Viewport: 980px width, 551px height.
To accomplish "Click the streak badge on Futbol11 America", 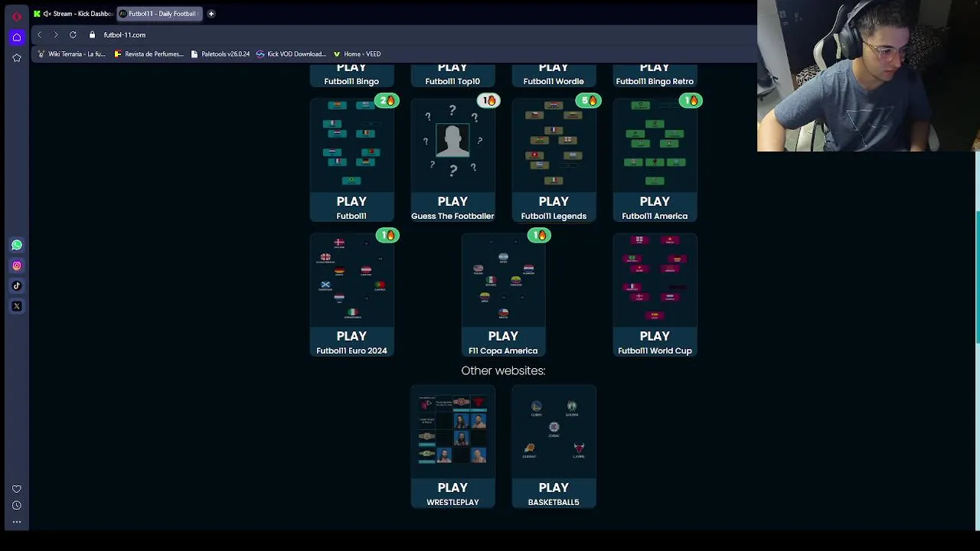I will pyautogui.click(x=691, y=100).
